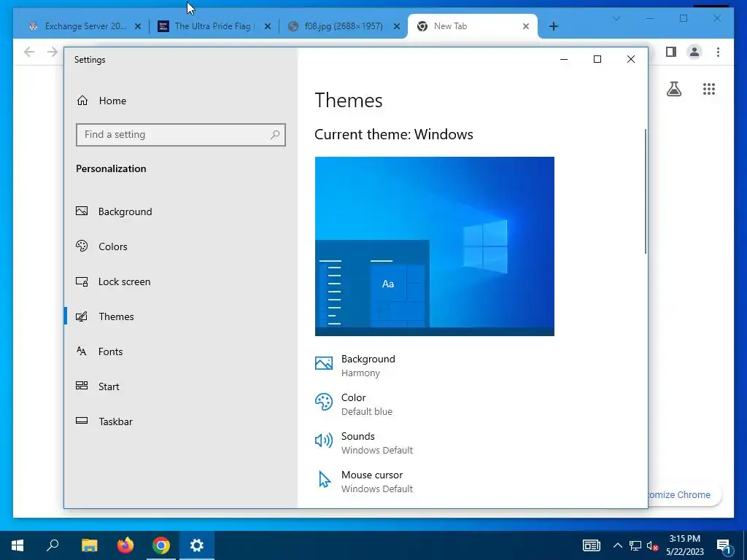Image resolution: width=747 pixels, height=560 pixels.
Task: Maximize the Settings window
Action: (x=597, y=59)
